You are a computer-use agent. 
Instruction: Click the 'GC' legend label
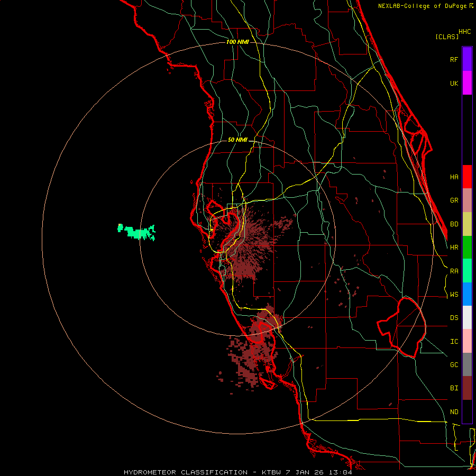pos(454,364)
